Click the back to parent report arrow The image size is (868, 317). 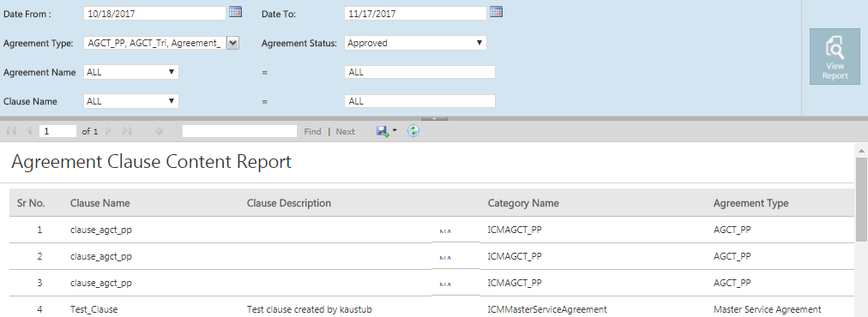(x=159, y=131)
